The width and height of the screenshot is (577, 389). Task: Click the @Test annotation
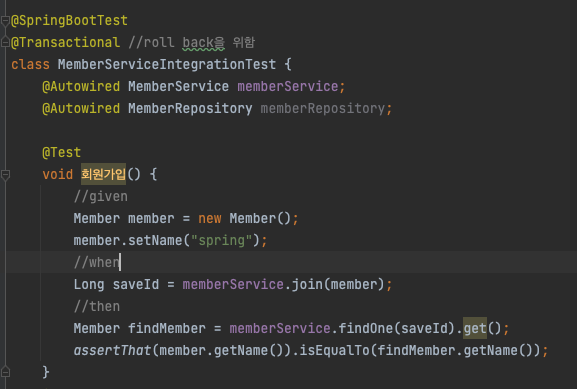click(61, 152)
